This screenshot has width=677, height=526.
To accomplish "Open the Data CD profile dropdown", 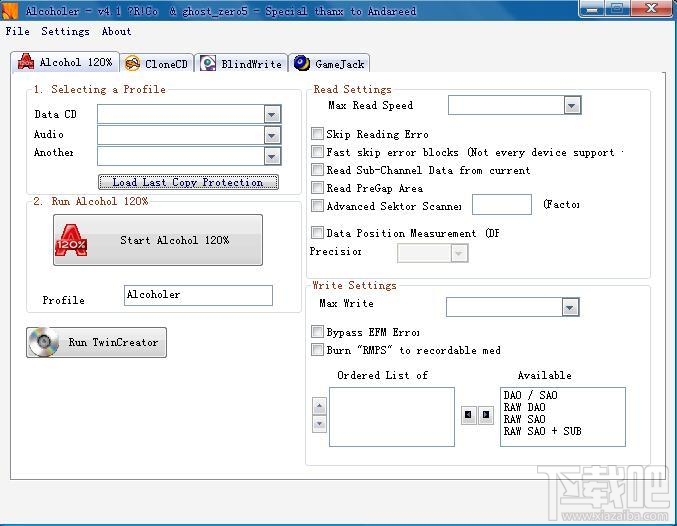I will 272,114.
